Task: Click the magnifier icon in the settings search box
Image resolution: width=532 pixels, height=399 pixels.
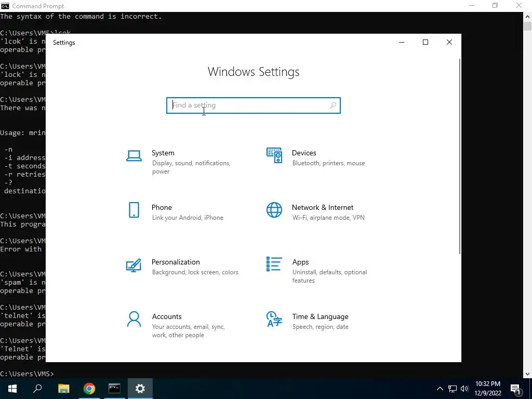Action: point(333,105)
